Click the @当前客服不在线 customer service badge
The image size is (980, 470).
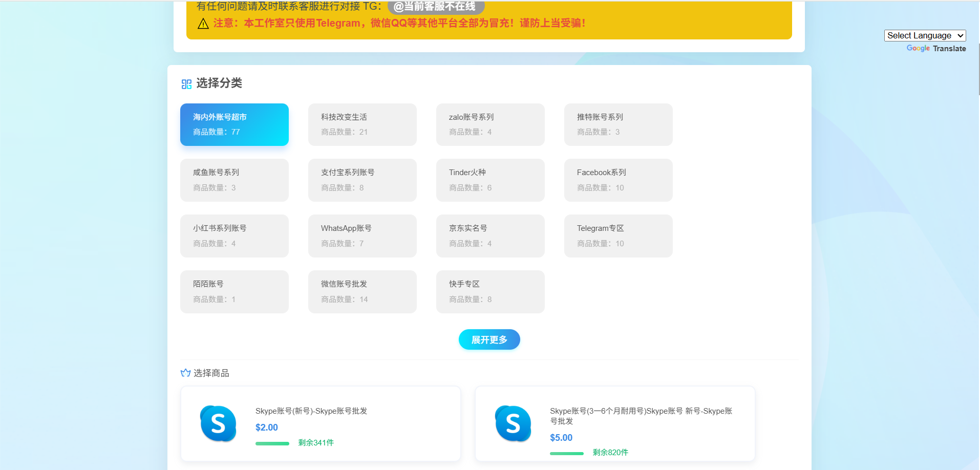coord(436,7)
